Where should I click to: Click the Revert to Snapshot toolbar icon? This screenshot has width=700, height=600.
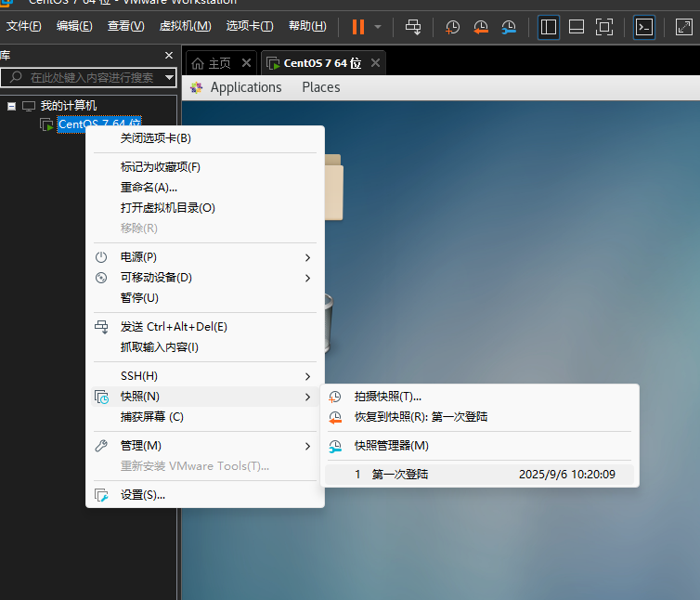480,27
